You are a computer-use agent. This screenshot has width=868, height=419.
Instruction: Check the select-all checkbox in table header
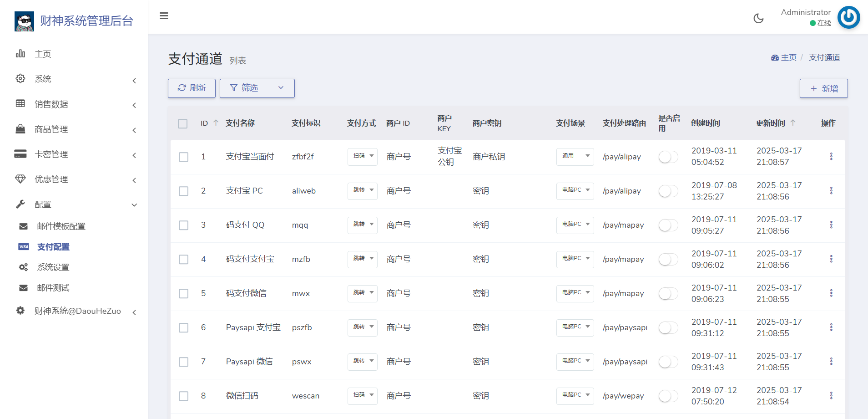point(183,123)
